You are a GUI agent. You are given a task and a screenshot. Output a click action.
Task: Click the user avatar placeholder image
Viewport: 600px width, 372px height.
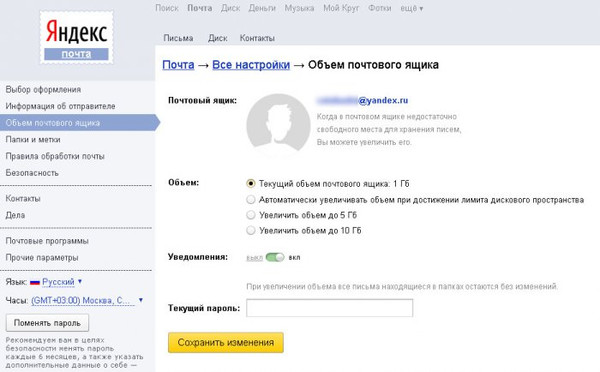tap(278, 123)
